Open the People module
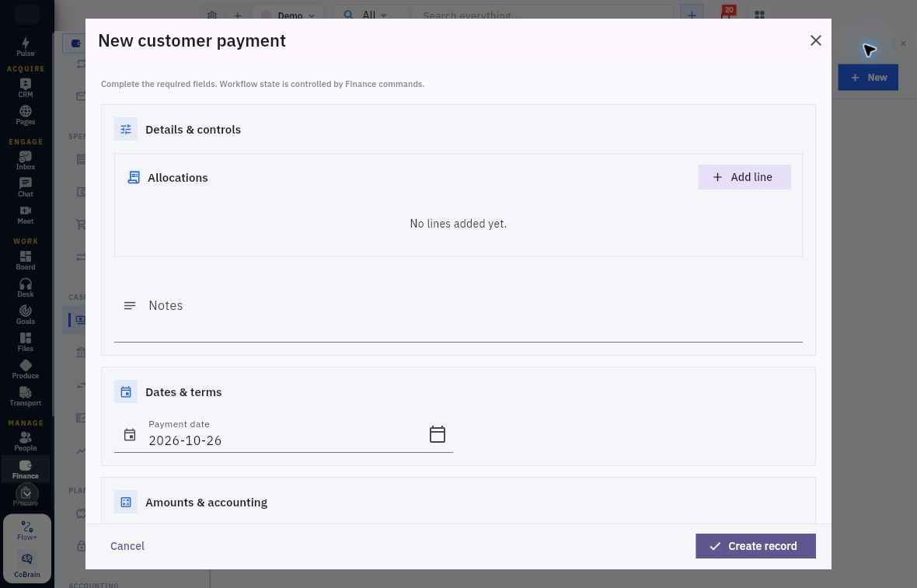The width and height of the screenshot is (917, 588). point(25,441)
